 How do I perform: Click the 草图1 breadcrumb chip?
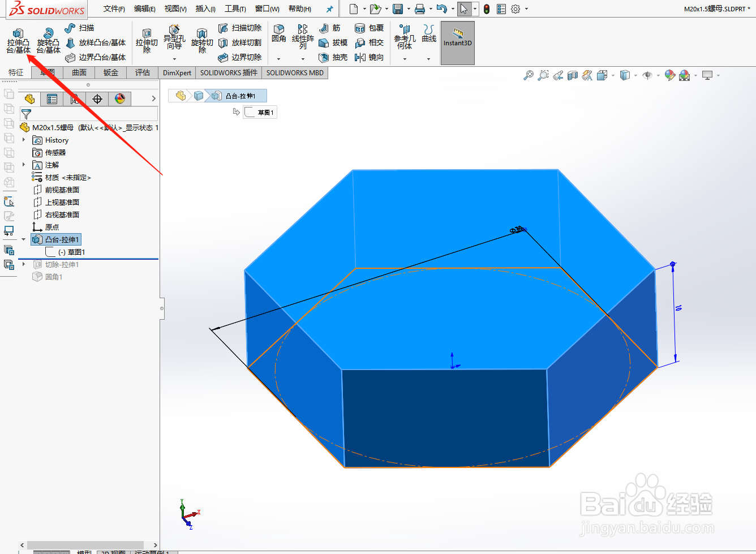click(260, 112)
